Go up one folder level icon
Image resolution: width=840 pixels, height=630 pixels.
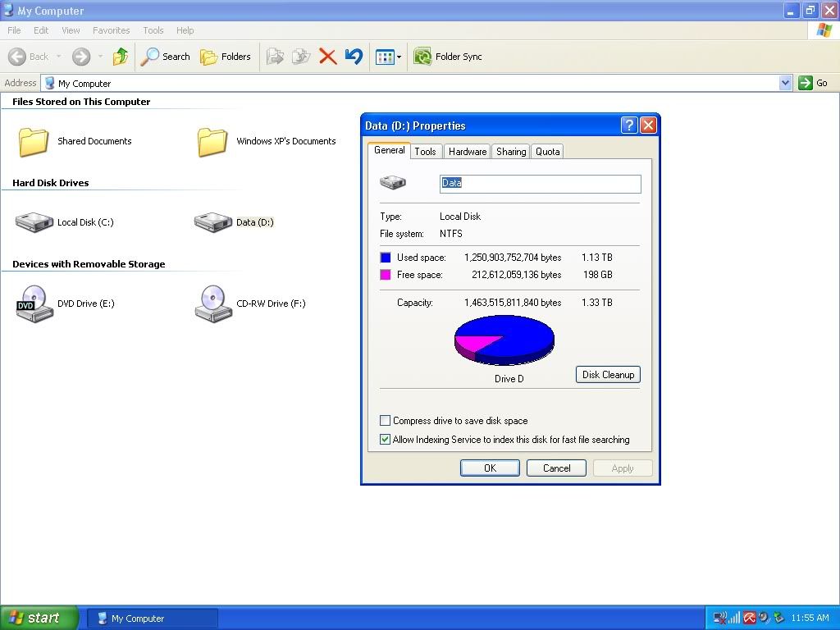121,57
